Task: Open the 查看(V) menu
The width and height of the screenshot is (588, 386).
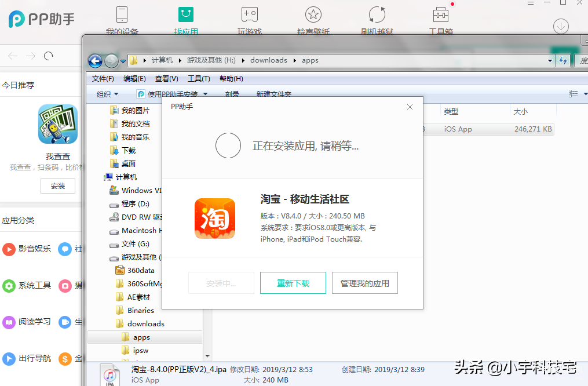Action: [x=166, y=79]
